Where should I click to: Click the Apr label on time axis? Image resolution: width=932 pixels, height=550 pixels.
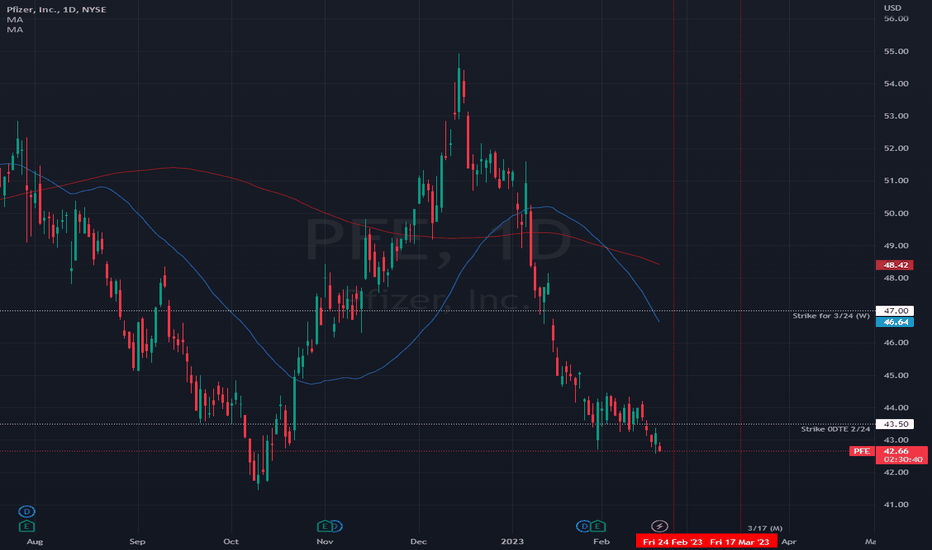coord(789,542)
